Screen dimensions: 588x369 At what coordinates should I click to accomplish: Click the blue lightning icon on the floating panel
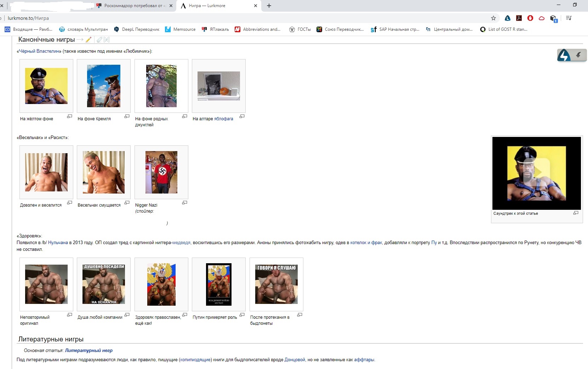coord(564,55)
